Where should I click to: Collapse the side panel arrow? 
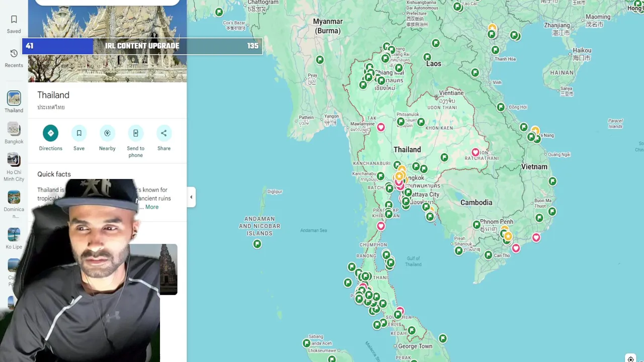click(x=191, y=197)
